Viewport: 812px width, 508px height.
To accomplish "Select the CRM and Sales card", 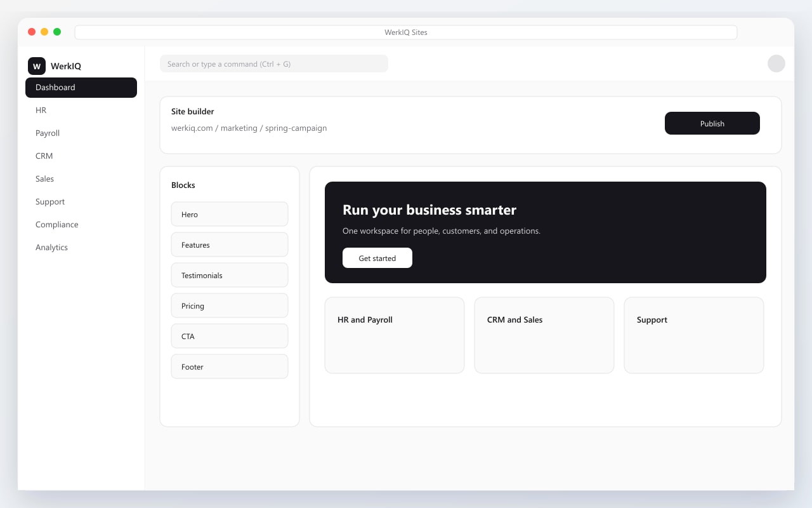I will tap(544, 335).
